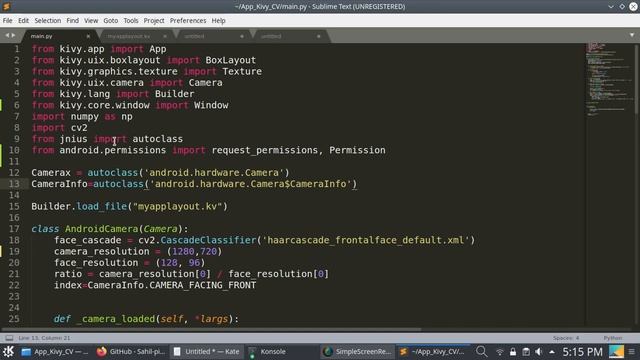640x360 pixels.
Task: Open the taskbar search magnifier
Action: pos(482,351)
